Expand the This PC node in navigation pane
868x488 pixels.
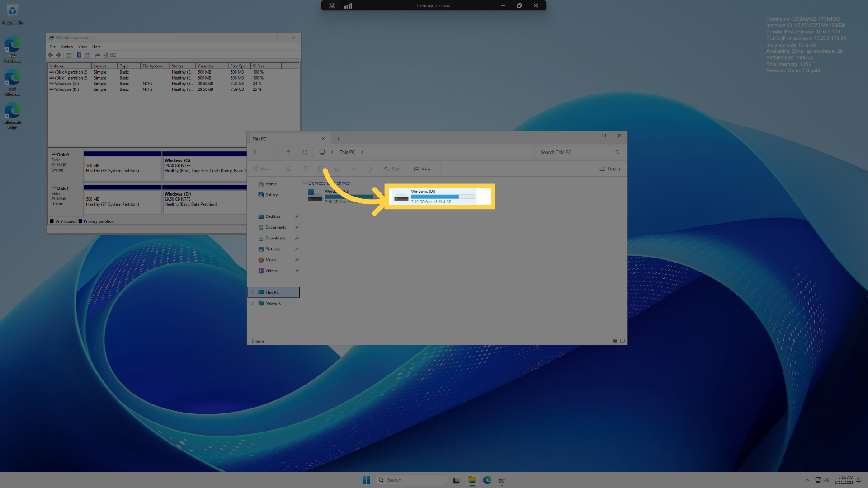point(253,292)
